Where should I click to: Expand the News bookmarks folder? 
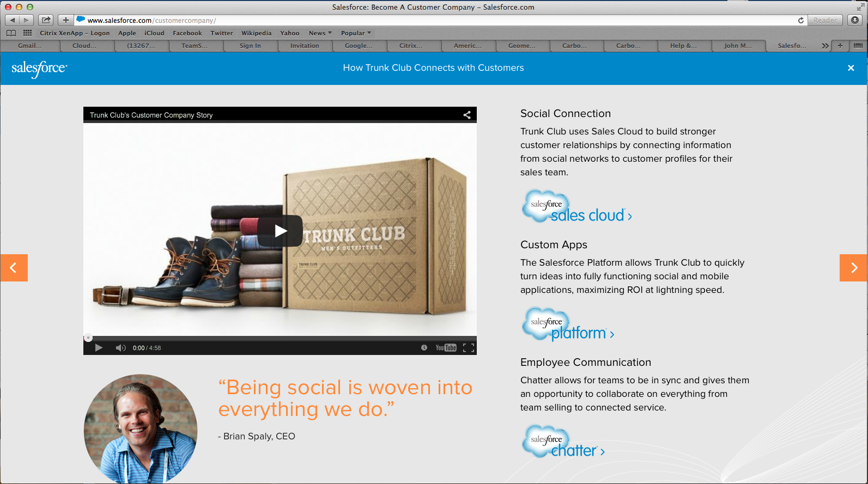point(320,33)
